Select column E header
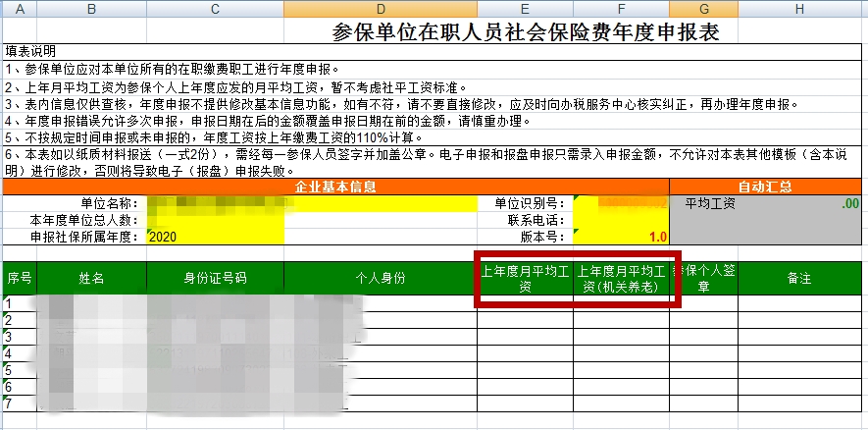Viewport: 868px width, 430px height. [x=525, y=8]
